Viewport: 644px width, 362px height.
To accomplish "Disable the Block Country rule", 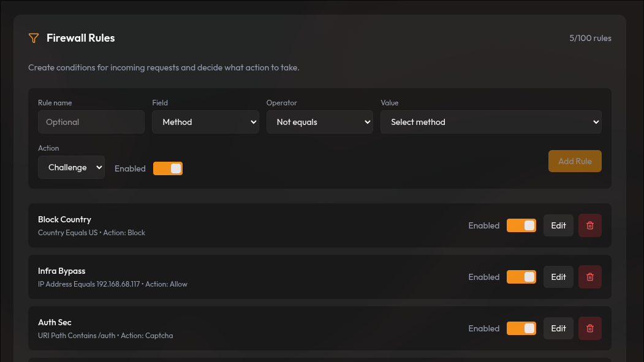I will click(x=521, y=225).
